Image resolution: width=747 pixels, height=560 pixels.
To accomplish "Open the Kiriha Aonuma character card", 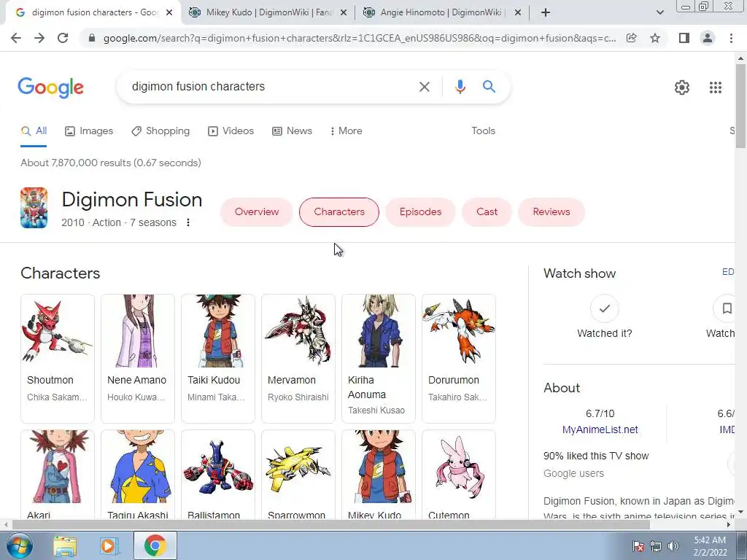I will 379,359.
